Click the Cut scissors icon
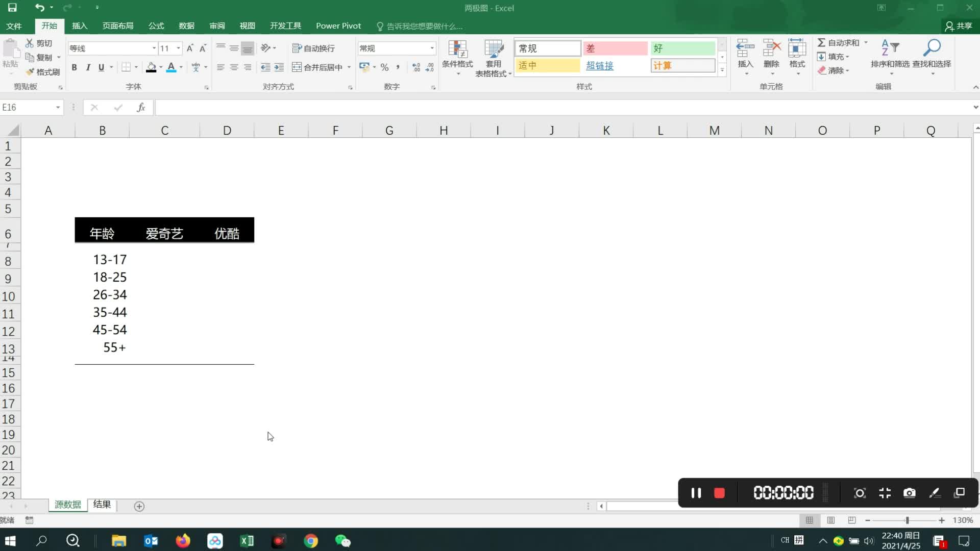The image size is (980, 551). coord(30,43)
